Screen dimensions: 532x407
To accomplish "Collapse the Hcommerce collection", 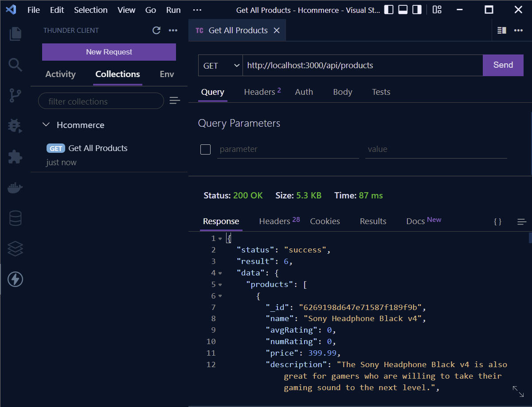I will coord(46,125).
